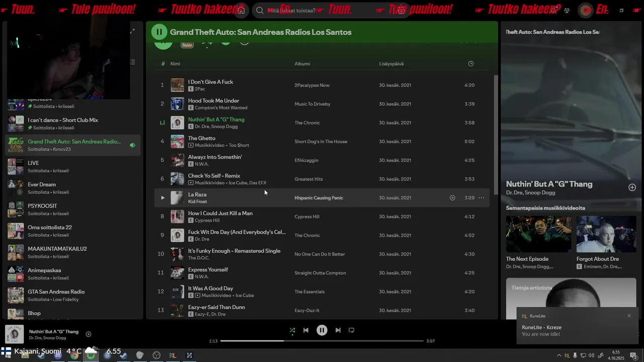This screenshot has height=362, width=644.
Task: Open Chrome from taskbar
Action: pyautogui.click(x=74, y=355)
